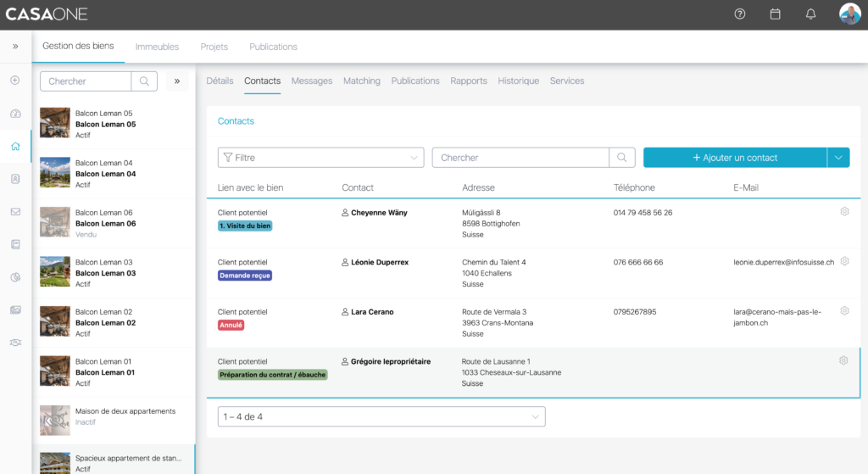Open the Filtre dropdown
The width and height of the screenshot is (868, 474).
[320, 158]
